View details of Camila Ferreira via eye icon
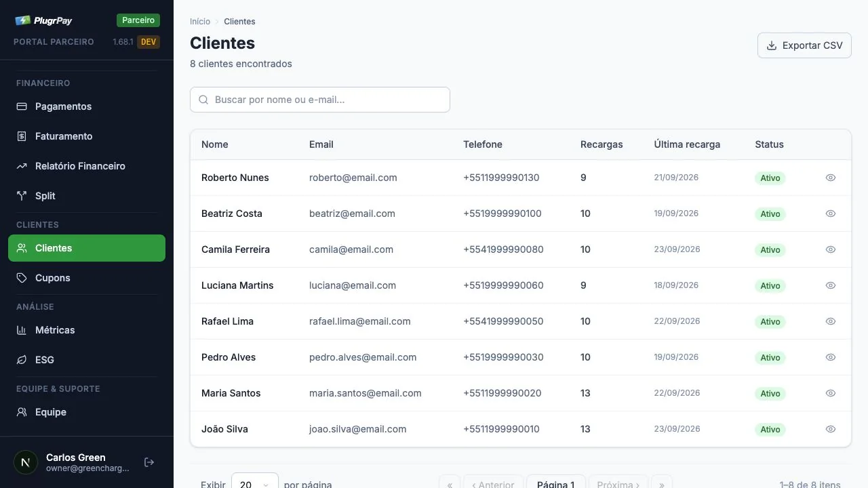Image resolution: width=868 pixels, height=488 pixels. click(831, 249)
